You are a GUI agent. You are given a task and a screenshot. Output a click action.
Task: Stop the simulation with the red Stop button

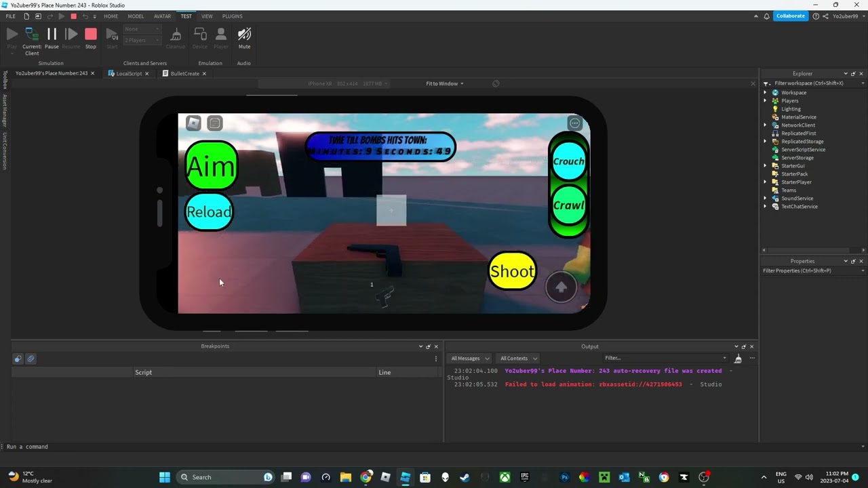tap(91, 38)
